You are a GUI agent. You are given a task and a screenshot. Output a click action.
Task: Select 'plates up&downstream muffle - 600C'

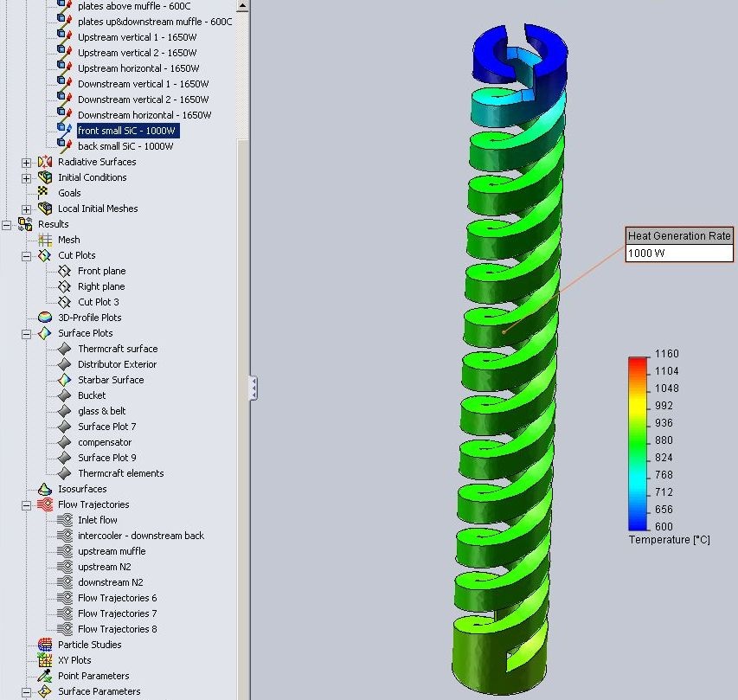coord(155,22)
